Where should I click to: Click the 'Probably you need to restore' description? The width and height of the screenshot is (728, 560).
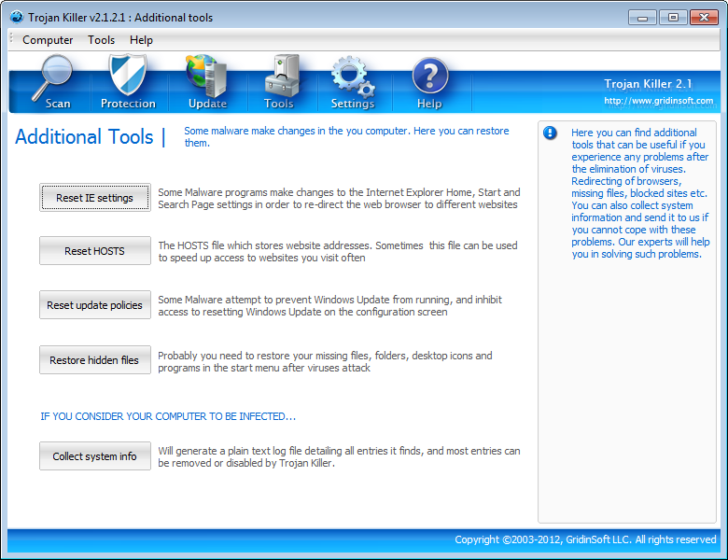pyautogui.click(x=325, y=362)
